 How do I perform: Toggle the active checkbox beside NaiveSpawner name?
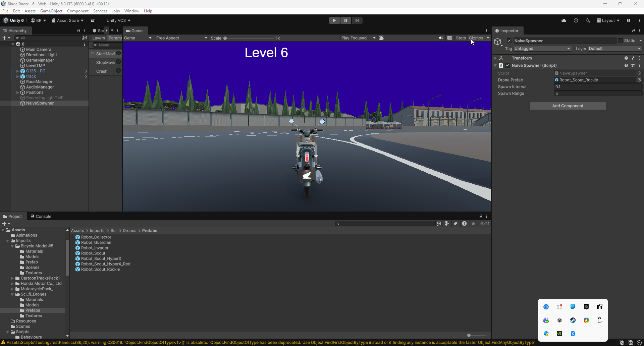509,40
